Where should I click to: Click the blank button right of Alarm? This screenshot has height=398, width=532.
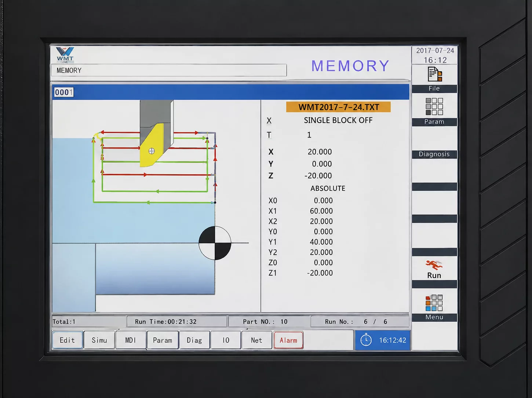(328, 340)
